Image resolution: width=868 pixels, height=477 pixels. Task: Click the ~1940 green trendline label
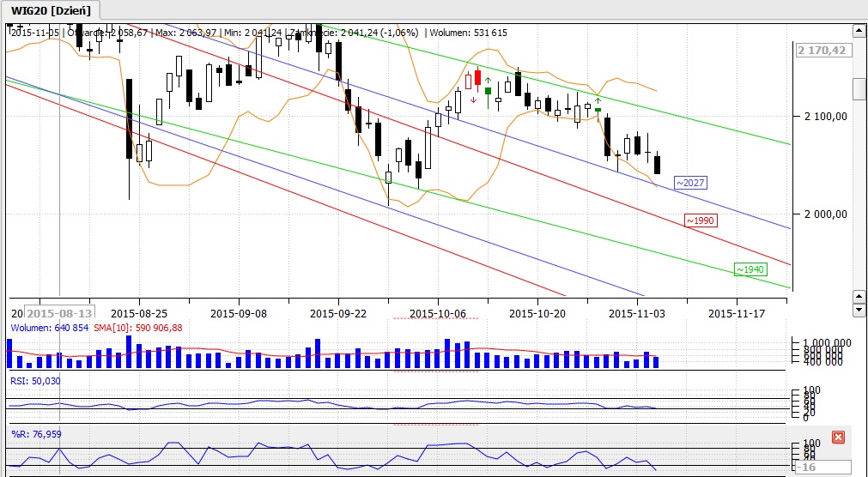pos(749,269)
